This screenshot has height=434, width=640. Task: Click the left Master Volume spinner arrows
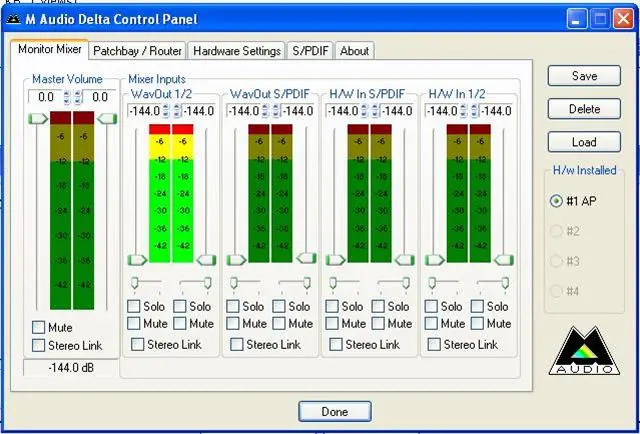[x=67, y=97]
